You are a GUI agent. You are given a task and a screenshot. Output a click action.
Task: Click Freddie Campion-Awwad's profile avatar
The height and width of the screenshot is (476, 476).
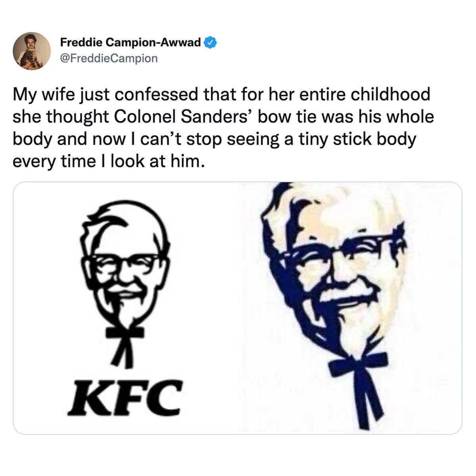[32, 51]
